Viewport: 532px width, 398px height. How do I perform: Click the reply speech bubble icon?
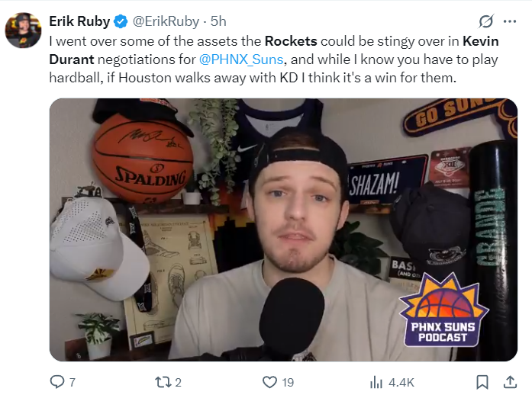point(57,382)
